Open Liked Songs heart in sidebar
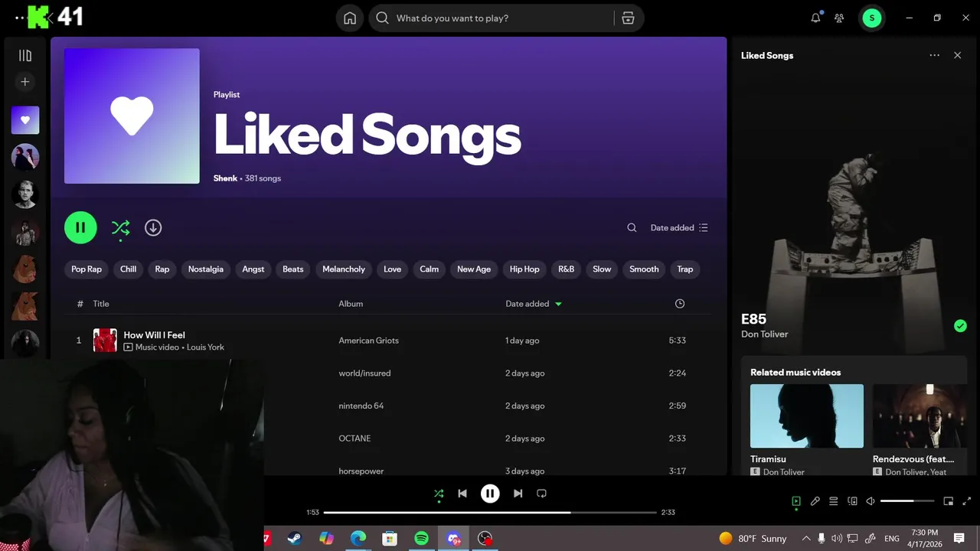Screen dimensions: 980x551 [x=25, y=120]
